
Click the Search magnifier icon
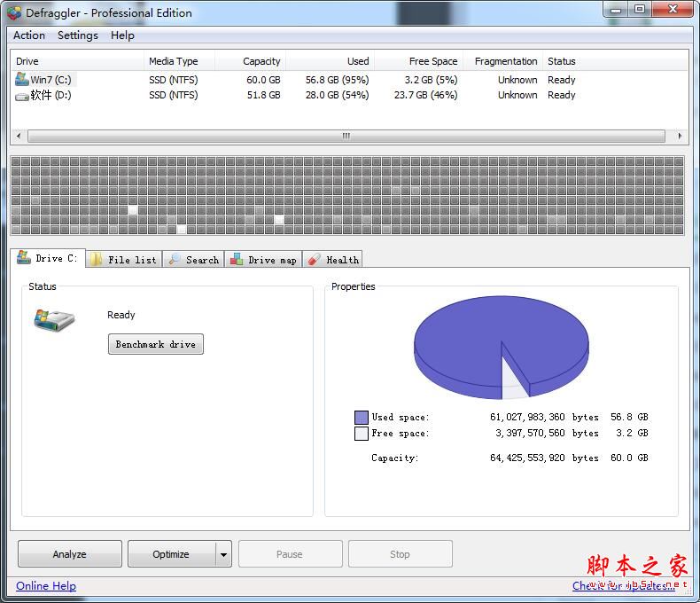pos(174,259)
